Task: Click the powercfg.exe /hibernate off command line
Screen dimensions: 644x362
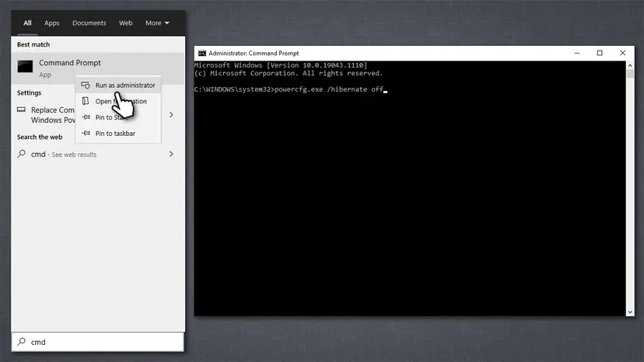Action: (x=290, y=89)
